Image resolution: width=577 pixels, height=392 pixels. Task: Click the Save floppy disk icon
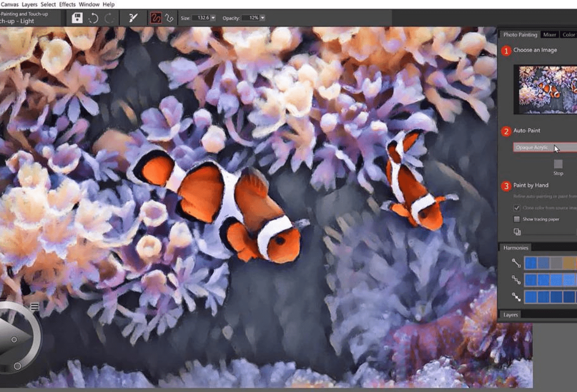pos(77,18)
